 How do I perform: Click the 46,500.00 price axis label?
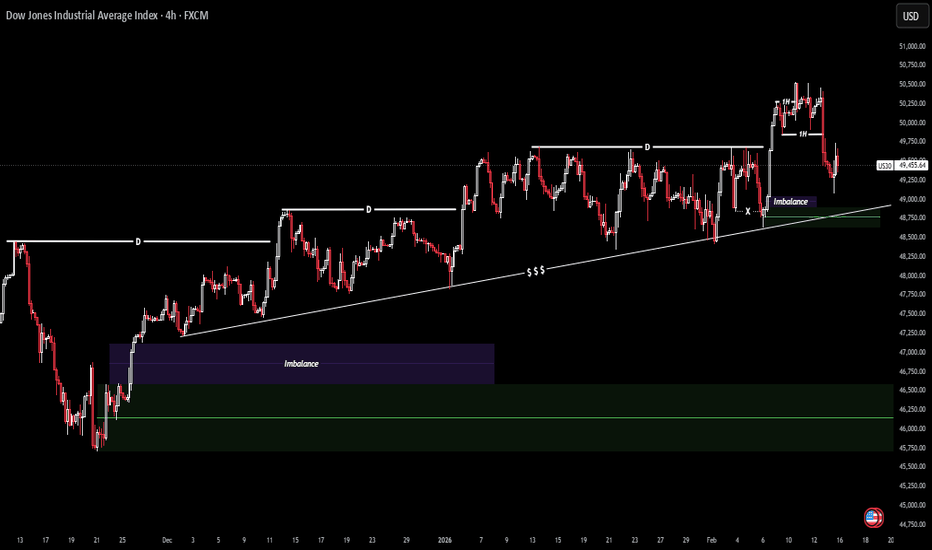coord(912,390)
